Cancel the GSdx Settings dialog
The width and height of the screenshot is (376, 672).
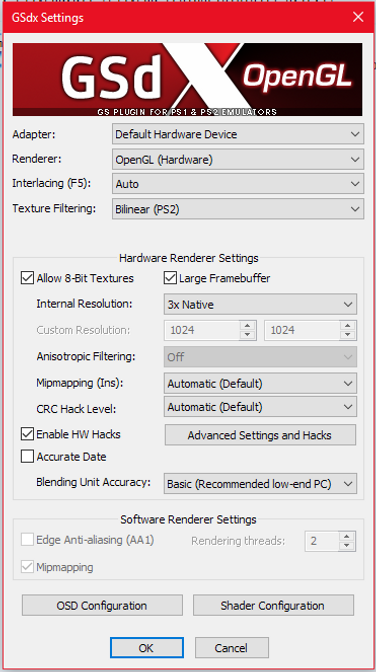coord(232,648)
